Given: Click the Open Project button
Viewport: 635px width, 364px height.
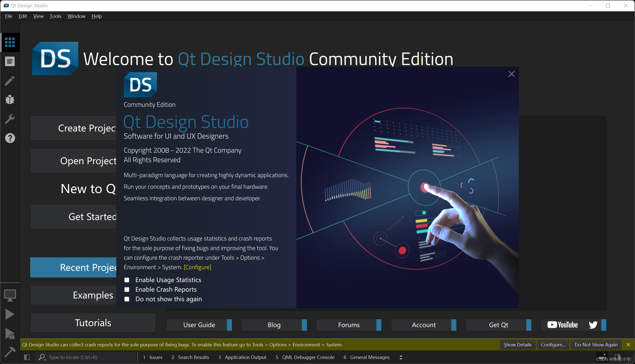Looking at the screenshot, I should pyautogui.click(x=73, y=161).
